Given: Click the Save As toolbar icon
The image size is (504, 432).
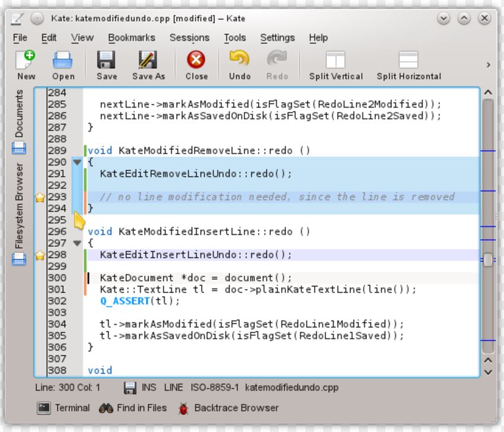Looking at the screenshot, I should point(148,60).
